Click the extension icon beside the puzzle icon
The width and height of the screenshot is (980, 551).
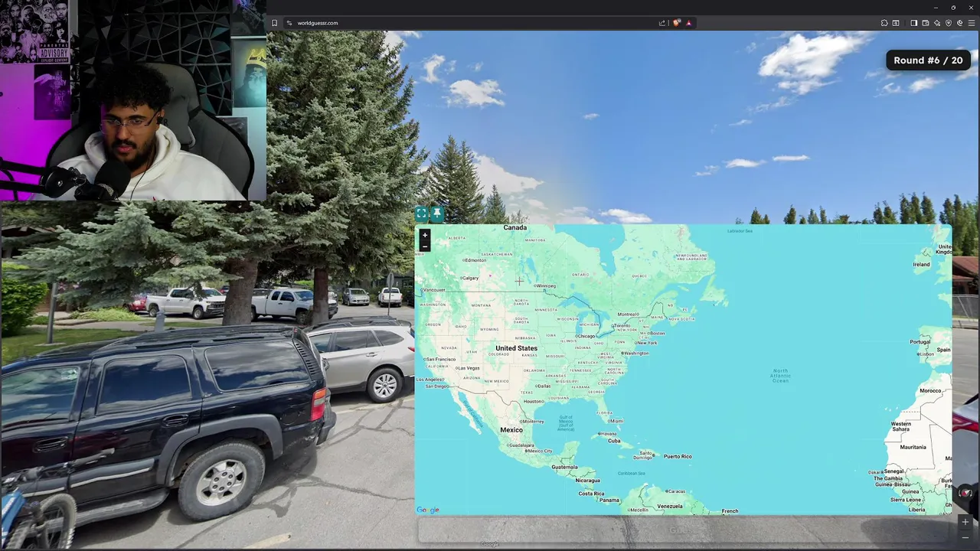point(896,23)
